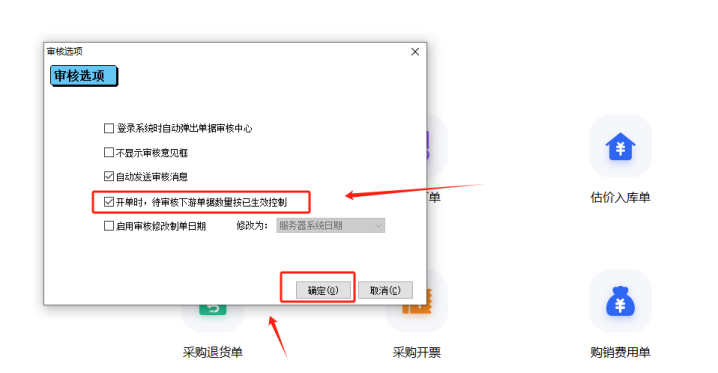The width and height of the screenshot is (718, 373).
Task: Click the 采购退货单 label
Action: 212,352
